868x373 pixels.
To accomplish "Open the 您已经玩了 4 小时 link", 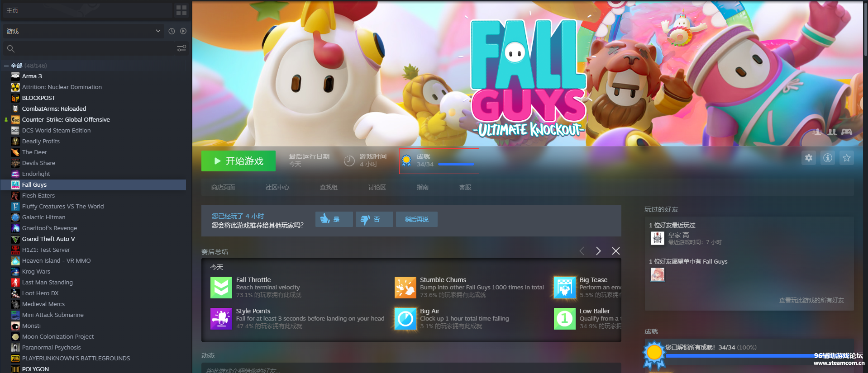I will pos(238,216).
